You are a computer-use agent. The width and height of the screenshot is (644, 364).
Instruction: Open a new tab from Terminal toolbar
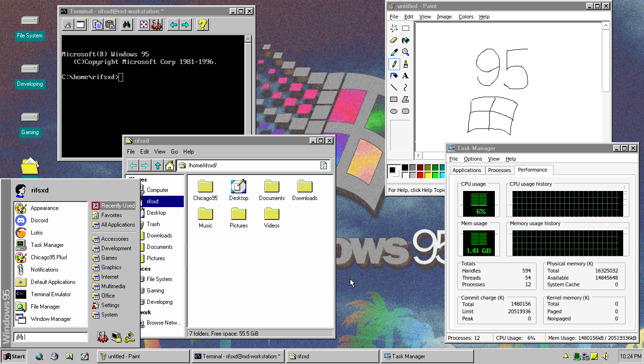68,25
